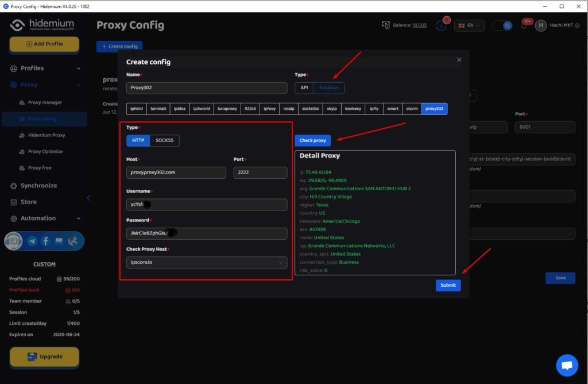Click the Hidemium logo in the sidebar
Screen dimensions: 588x384
(41, 25)
